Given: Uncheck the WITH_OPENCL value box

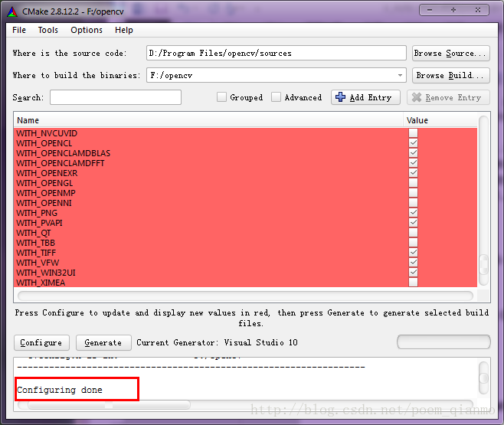Looking at the screenshot, I should [413, 143].
